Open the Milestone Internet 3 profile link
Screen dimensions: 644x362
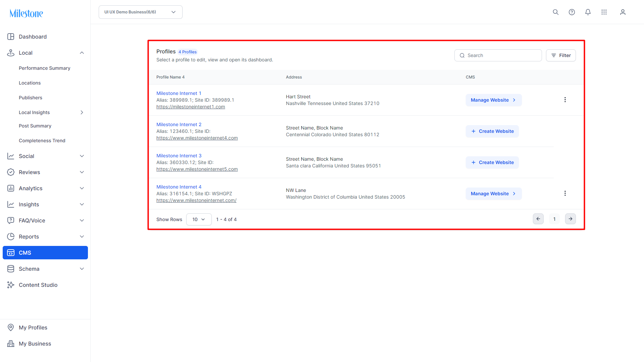(x=179, y=156)
